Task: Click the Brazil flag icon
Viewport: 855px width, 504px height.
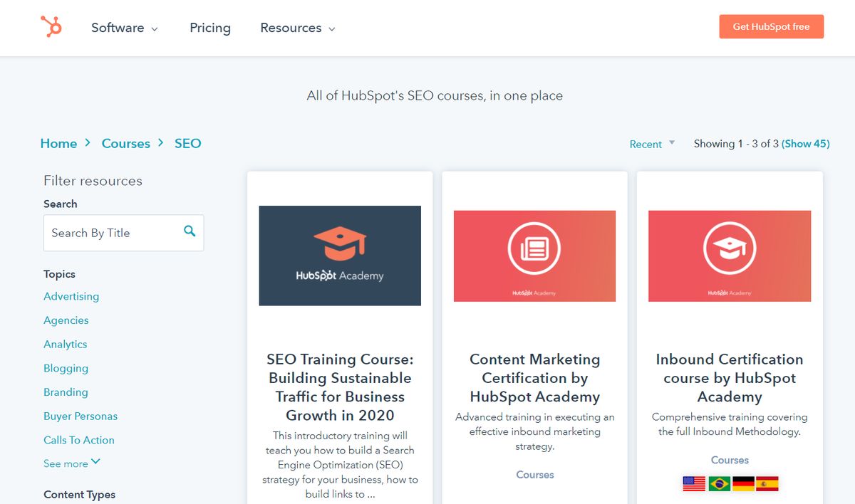Action: (x=719, y=483)
